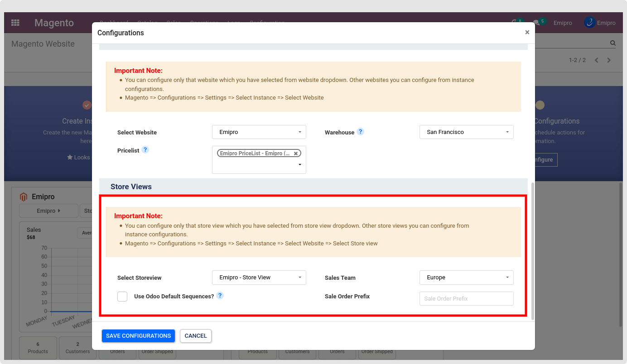
Task: Open the Emipro website dropdown button on card
Action: click(48, 211)
